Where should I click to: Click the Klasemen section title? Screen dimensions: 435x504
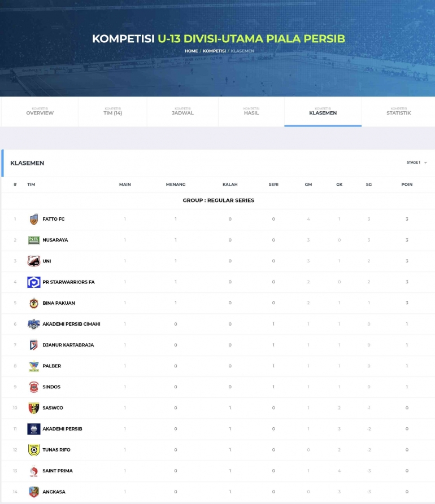27,163
